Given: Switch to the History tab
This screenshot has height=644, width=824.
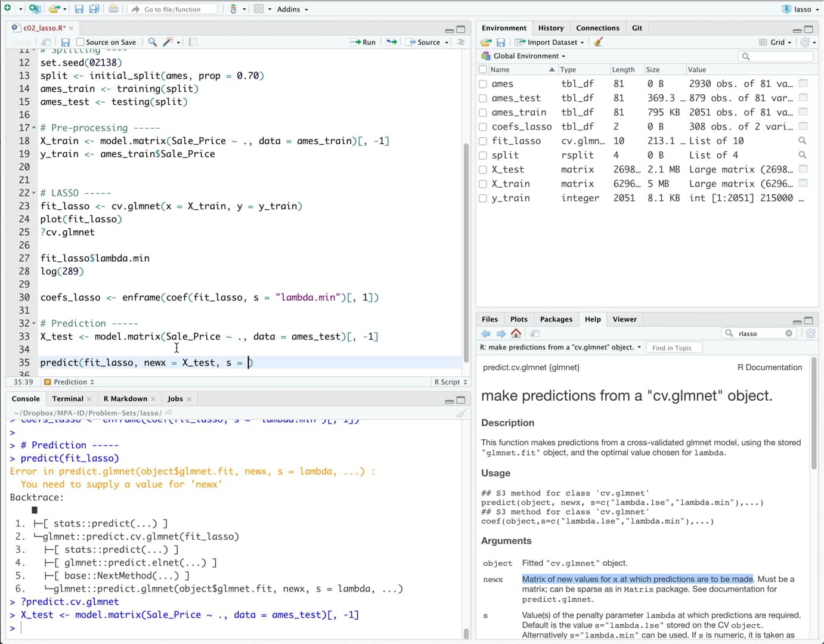Looking at the screenshot, I should pos(550,28).
